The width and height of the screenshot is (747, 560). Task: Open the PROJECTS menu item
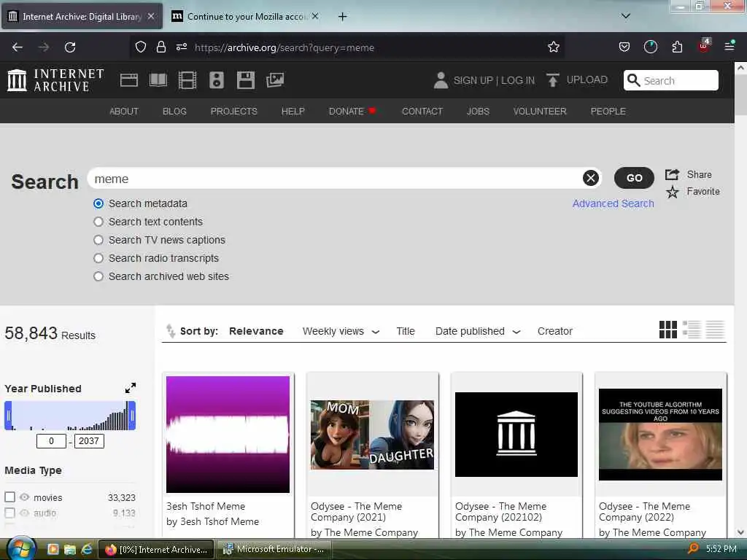click(x=234, y=111)
